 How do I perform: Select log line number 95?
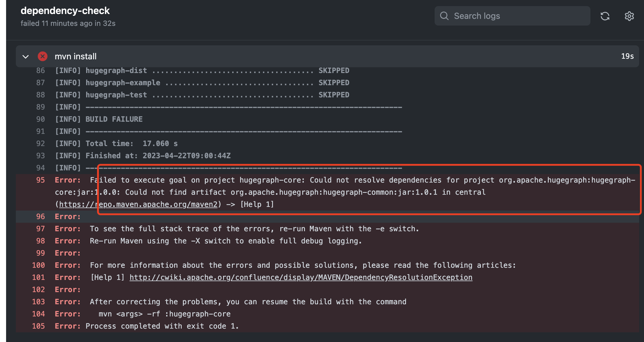point(40,180)
